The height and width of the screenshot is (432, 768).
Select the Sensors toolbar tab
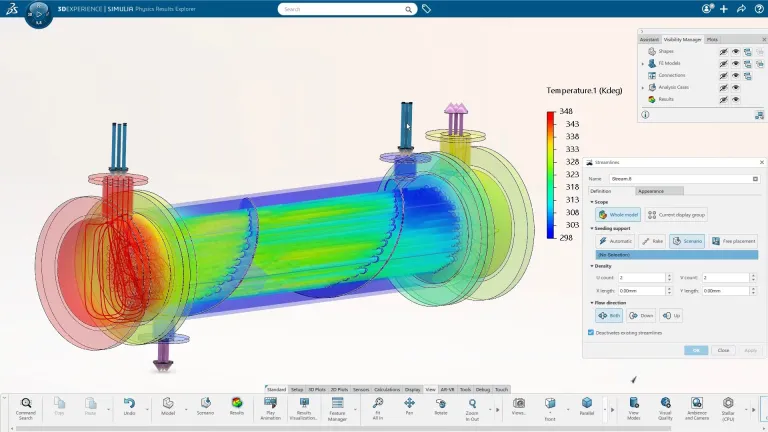tap(361, 389)
